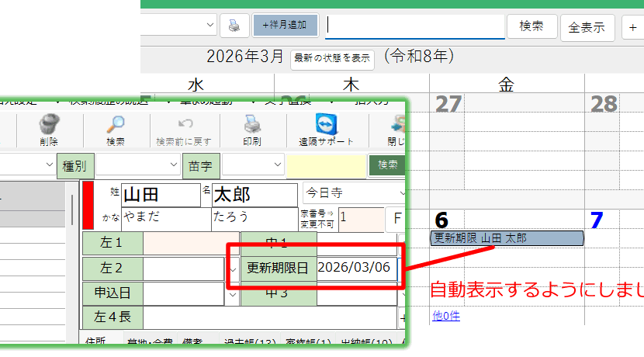Click 最新の状態を表示 refresh button
This screenshot has height=357, width=644.
pos(331,59)
